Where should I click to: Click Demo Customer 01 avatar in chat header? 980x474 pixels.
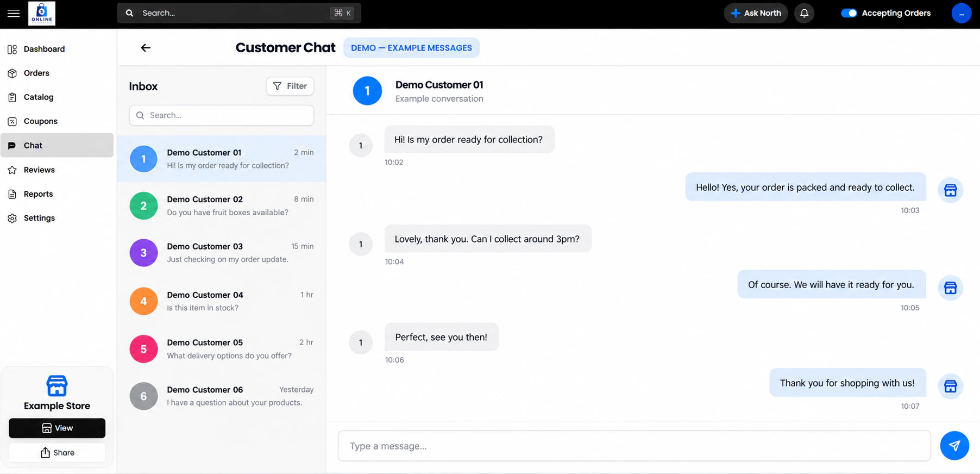click(367, 91)
